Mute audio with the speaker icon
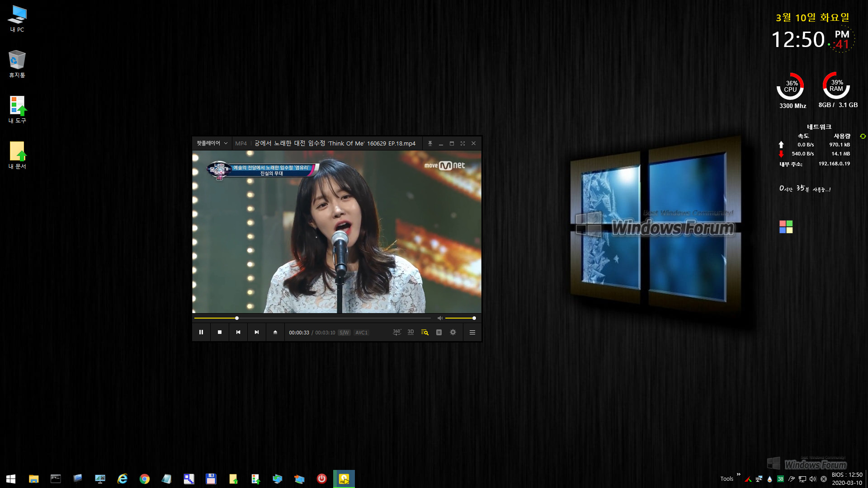This screenshot has height=488, width=868. [440, 318]
